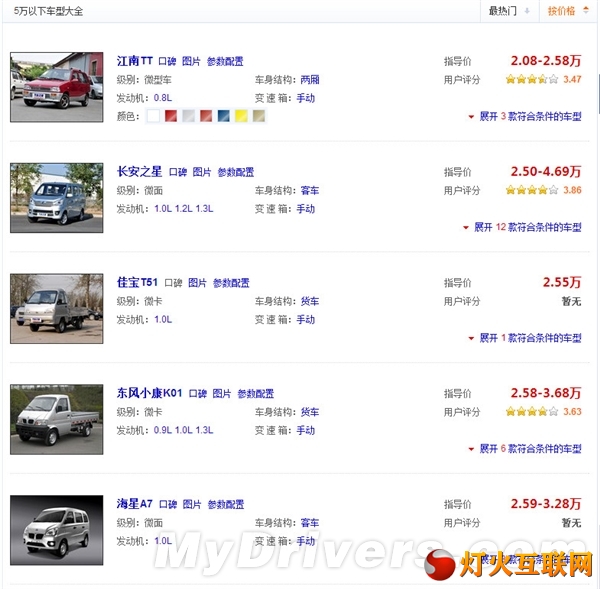Open the 江南TT red car thumbnail
This screenshot has height=589, width=600.
tap(57, 87)
